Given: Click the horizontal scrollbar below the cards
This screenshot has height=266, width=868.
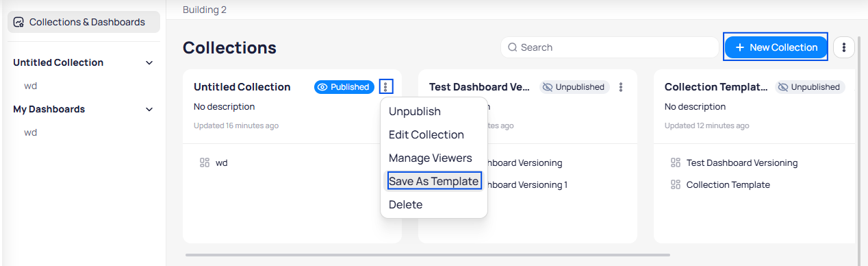Looking at the screenshot, I should click(428, 255).
